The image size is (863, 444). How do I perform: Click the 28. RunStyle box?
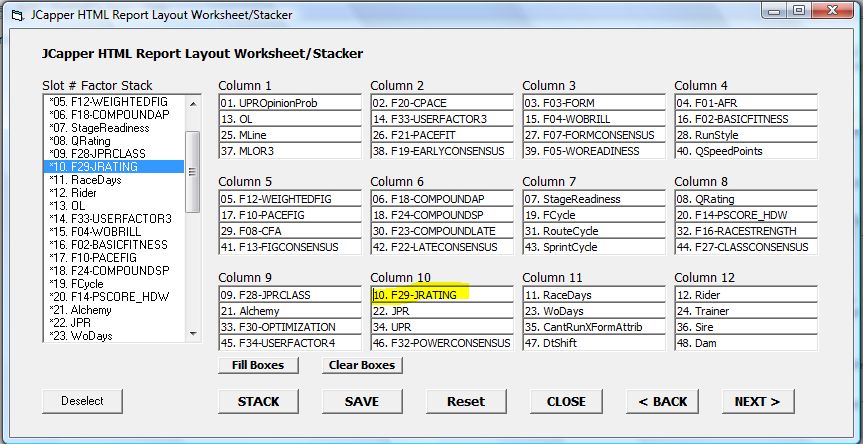click(746, 135)
